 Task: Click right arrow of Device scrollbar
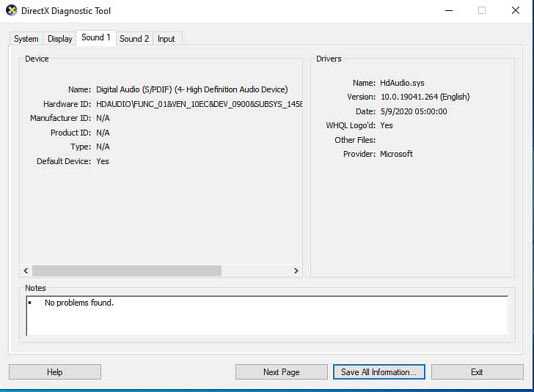(x=296, y=270)
